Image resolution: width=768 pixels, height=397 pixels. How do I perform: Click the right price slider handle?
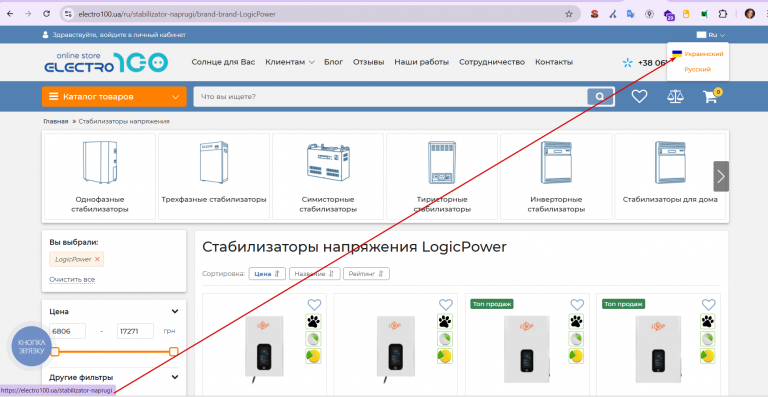(173, 351)
